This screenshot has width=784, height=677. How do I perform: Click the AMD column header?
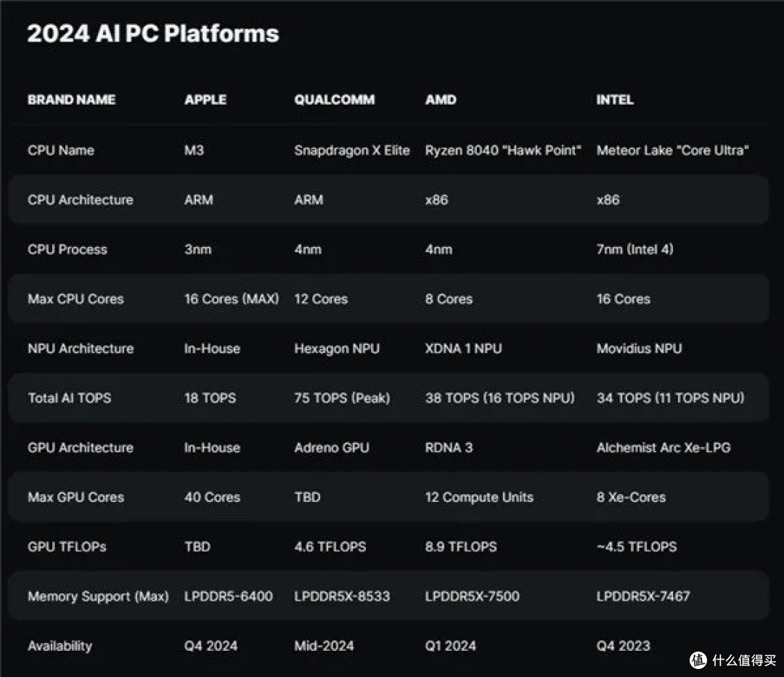click(441, 100)
